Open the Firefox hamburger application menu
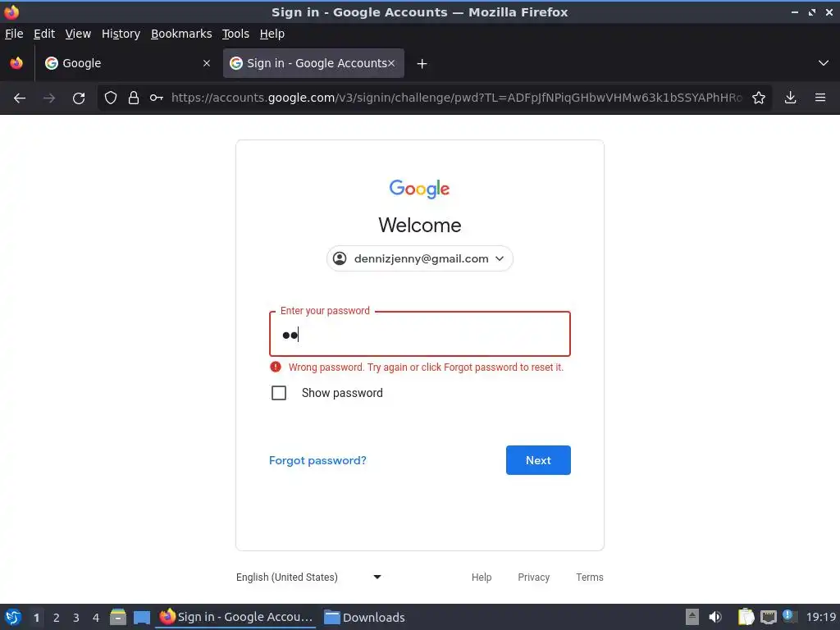The width and height of the screenshot is (840, 630). click(x=820, y=98)
